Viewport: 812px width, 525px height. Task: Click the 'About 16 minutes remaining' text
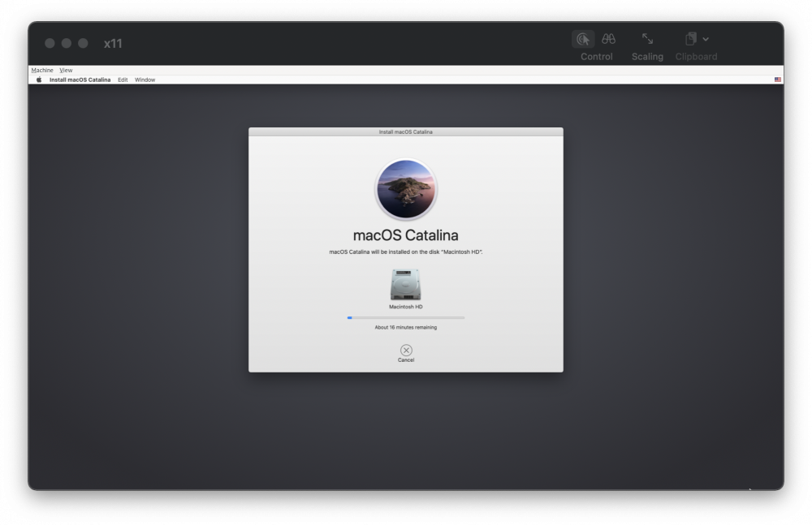point(405,327)
